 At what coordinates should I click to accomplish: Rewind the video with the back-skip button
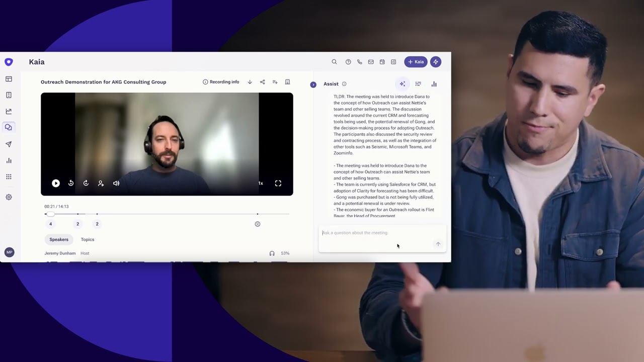click(71, 184)
